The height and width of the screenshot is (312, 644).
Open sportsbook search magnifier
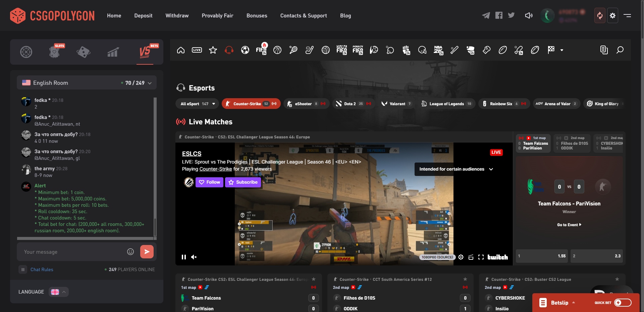click(620, 50)
